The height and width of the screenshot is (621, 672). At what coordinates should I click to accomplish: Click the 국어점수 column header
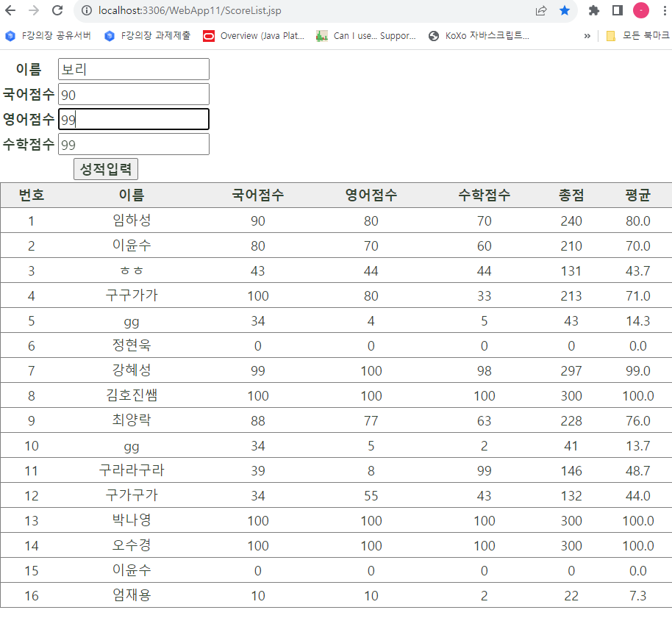click(257, 195)
